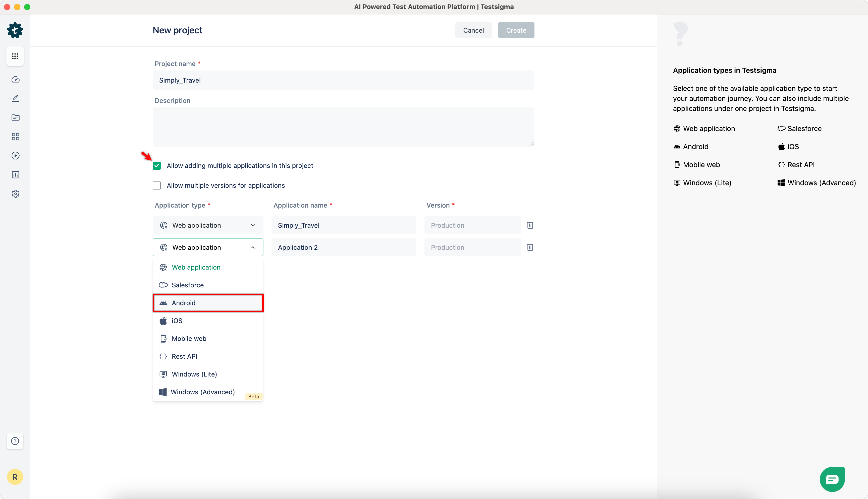Open first row application type dropdown
868x499 pixels.
(208, 225)
